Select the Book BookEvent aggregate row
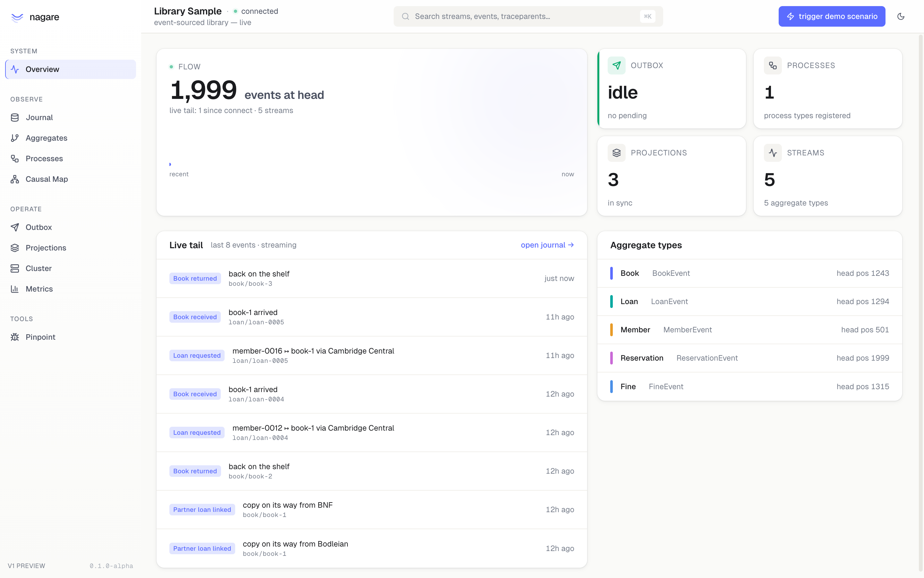The image size is (924, 578). [749, 273]
